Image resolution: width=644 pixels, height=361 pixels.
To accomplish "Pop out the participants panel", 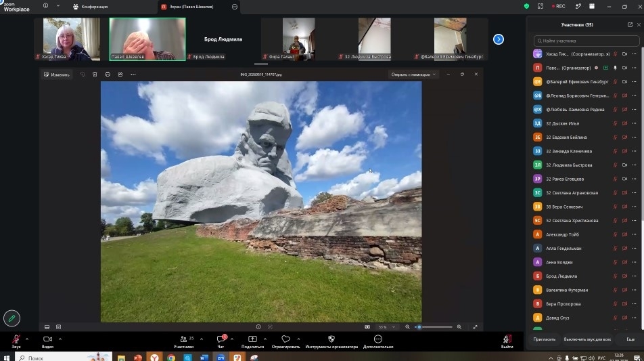I will (630, 24).
